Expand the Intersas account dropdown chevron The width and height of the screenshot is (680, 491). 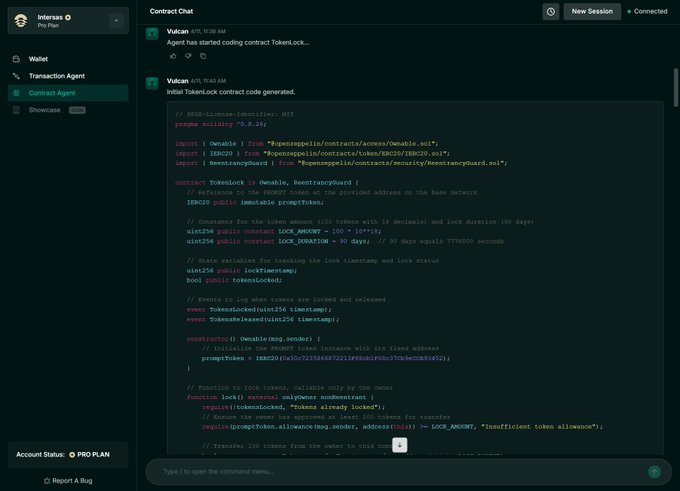click(x=115, y=20)
